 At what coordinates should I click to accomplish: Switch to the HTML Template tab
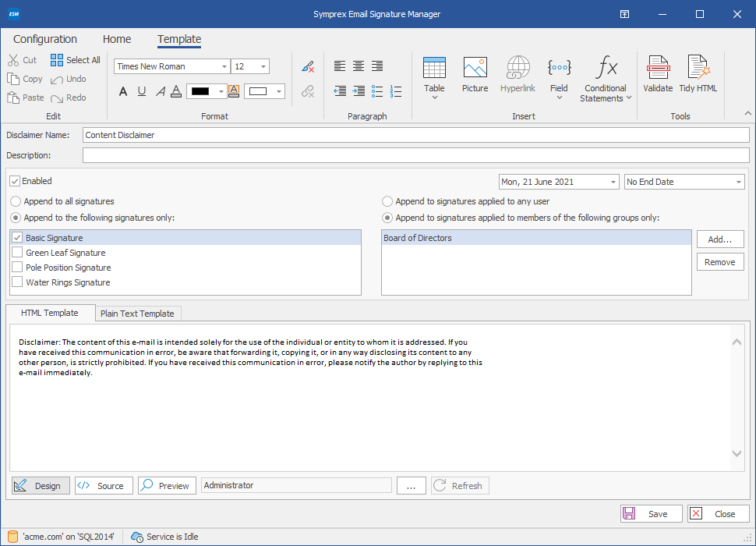[50, 313]
